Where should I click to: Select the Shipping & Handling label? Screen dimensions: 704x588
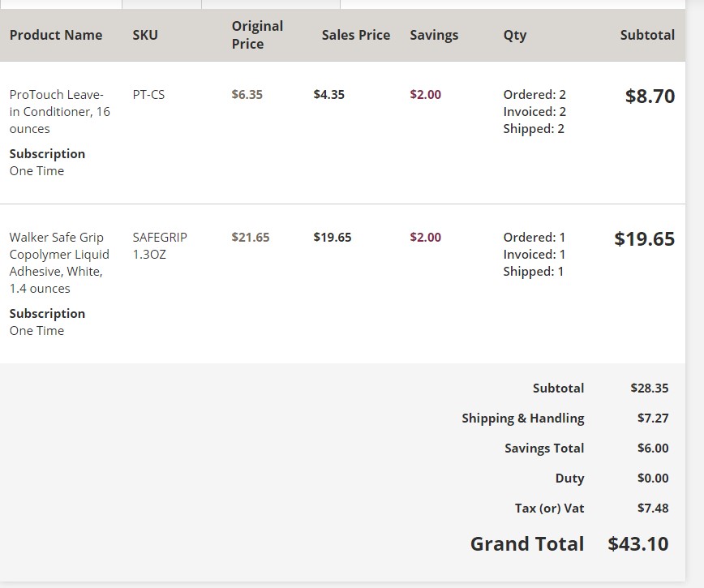tap(522, 418)
